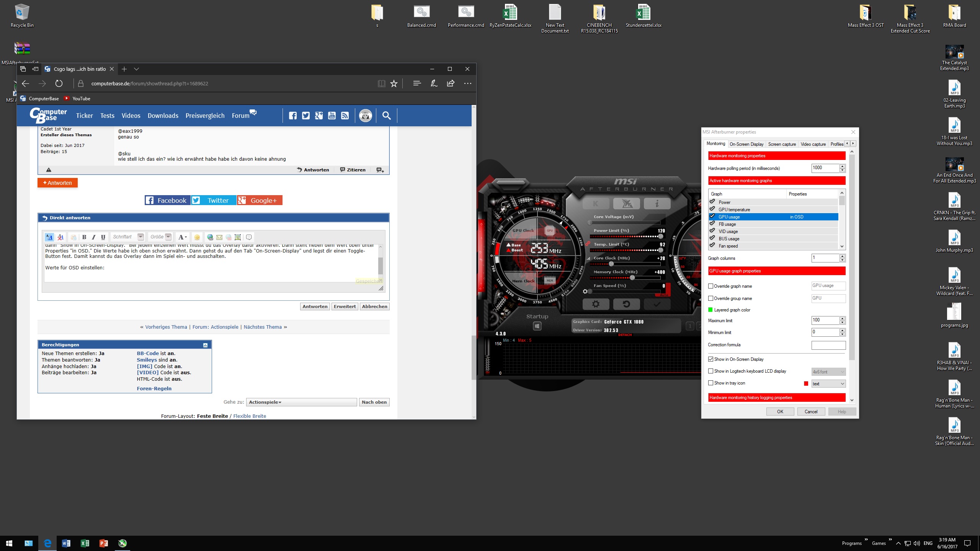Click the link icon beside Temp. Limit
980x551 pixels.
[x=587, y=243]
